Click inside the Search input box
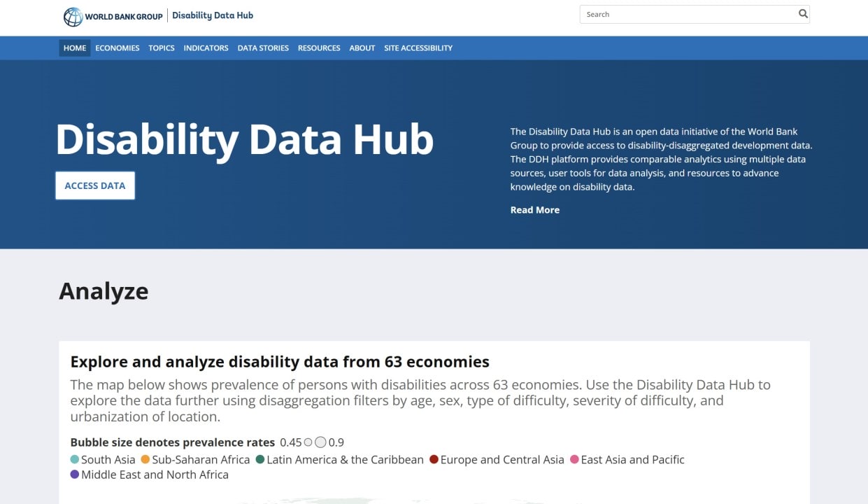 coord(685,13)
